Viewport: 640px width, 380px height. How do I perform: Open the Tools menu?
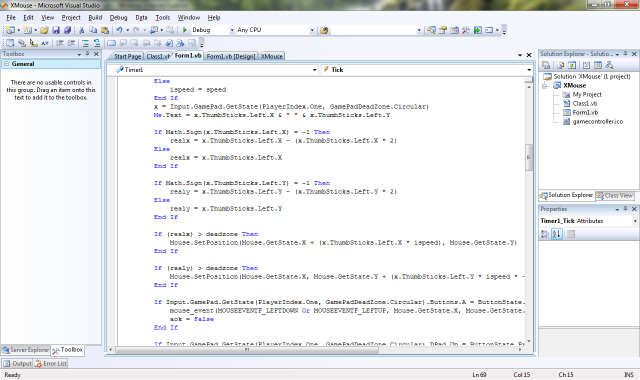point(162,18)
